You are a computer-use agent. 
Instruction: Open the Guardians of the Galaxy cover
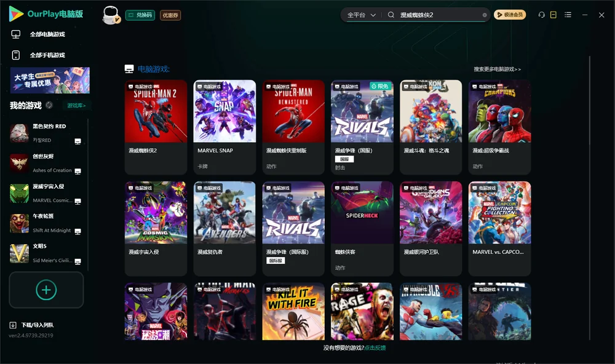431,213
